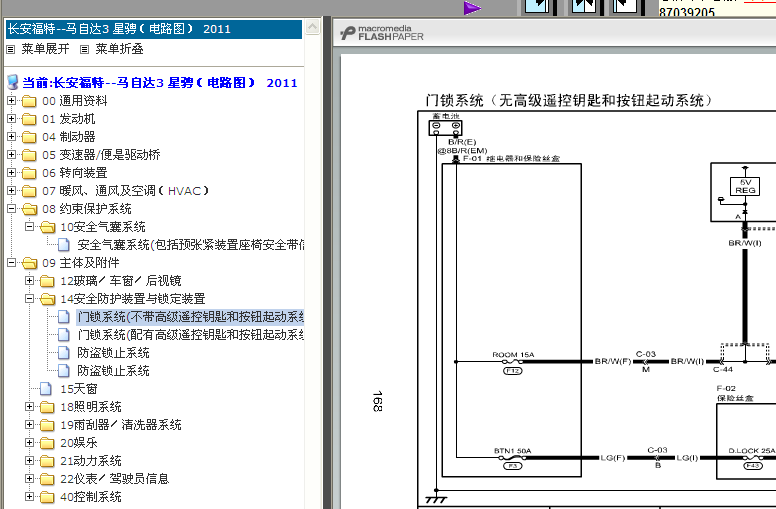The width and height of the screenshot is (776, 509).
Task: Click the Macromedia FlashPaper logo
Action: pyautogui.click(x=382, y=33)
